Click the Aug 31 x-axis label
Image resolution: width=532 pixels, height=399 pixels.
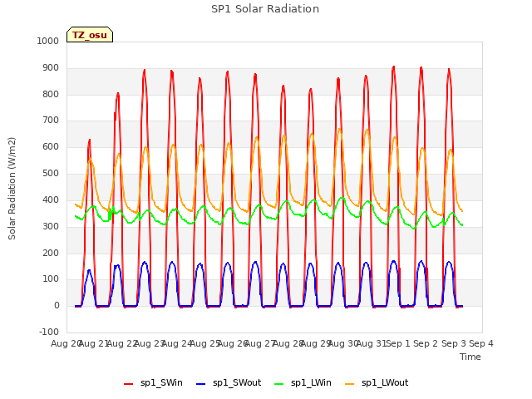(371, 343)
